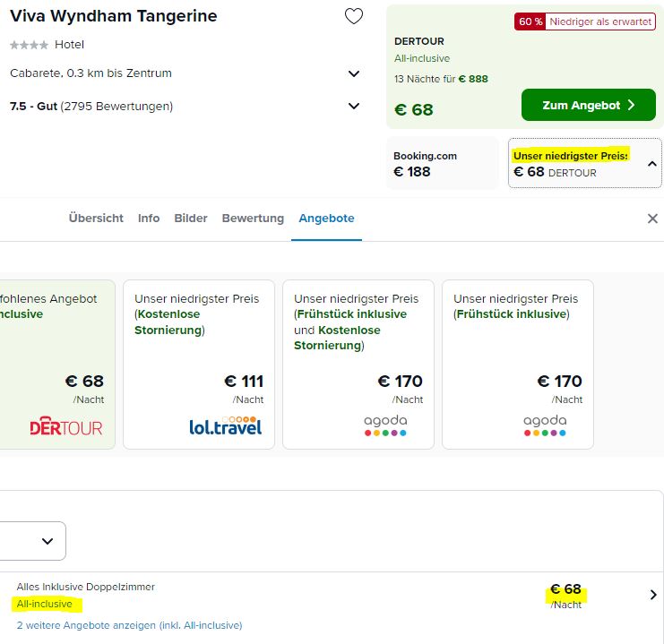Viewport: 664px width, 644px height.
Task: Save hotel with the heart icon
Action: 354,16
